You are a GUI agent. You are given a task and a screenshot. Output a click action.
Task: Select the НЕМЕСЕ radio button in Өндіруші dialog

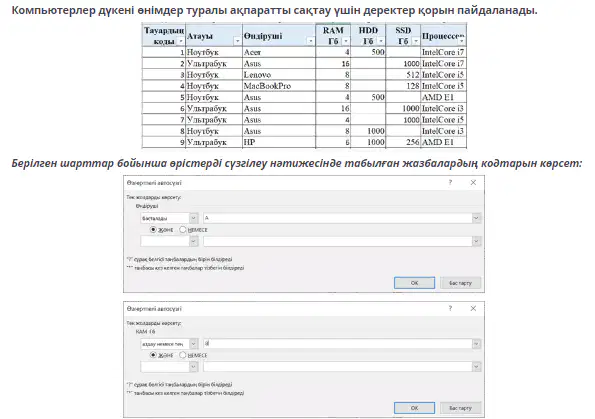(x=183, y=230)
